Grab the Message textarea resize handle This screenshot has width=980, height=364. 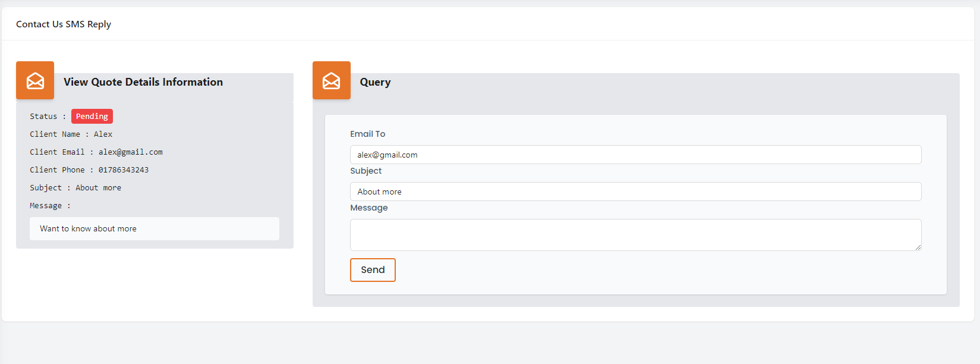(x=918, y=247)
